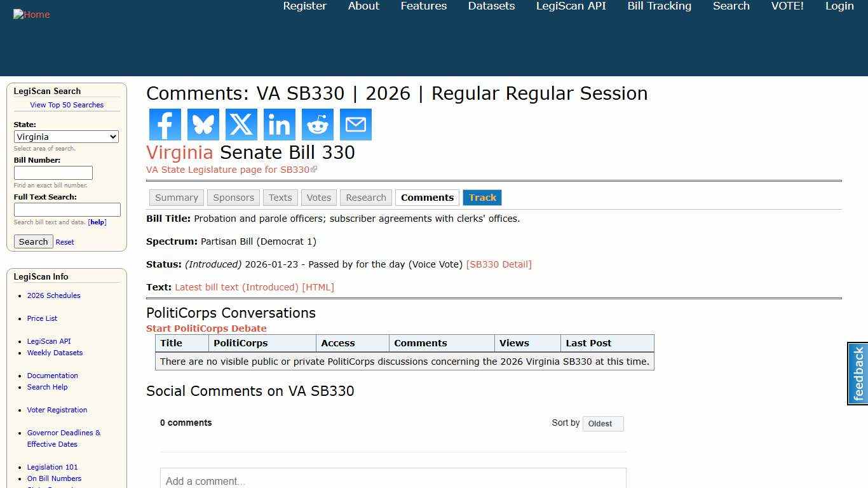Screen dimensions: 868x488
Task: Open the SB330 Detail link
Action: (x=499, y=264)
